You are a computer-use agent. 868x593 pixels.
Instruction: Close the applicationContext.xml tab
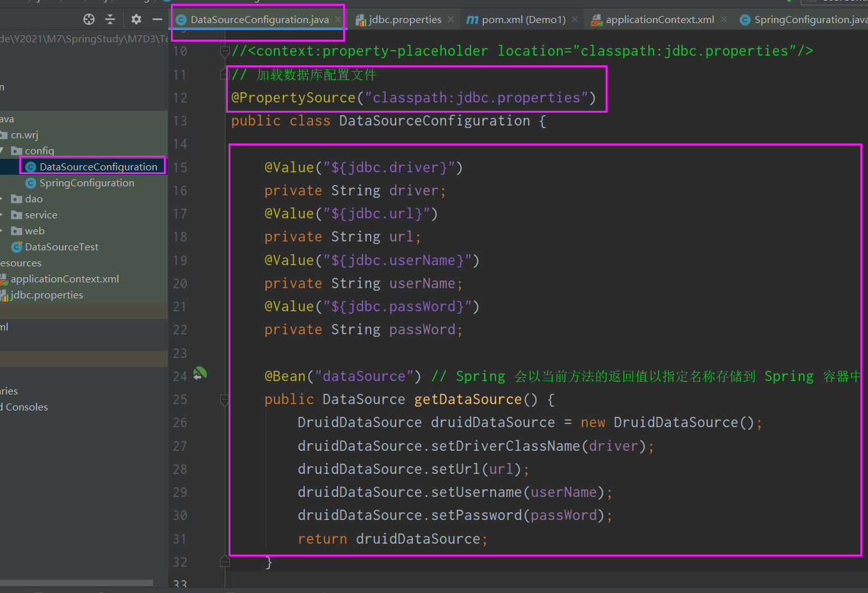tap(724, 19)
